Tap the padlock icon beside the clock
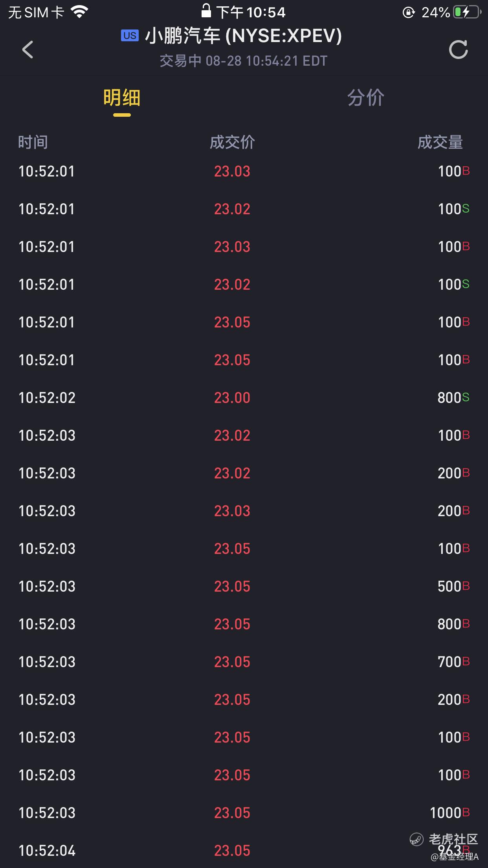The width and height of the screenshot is (488, 868). (206, 11)
